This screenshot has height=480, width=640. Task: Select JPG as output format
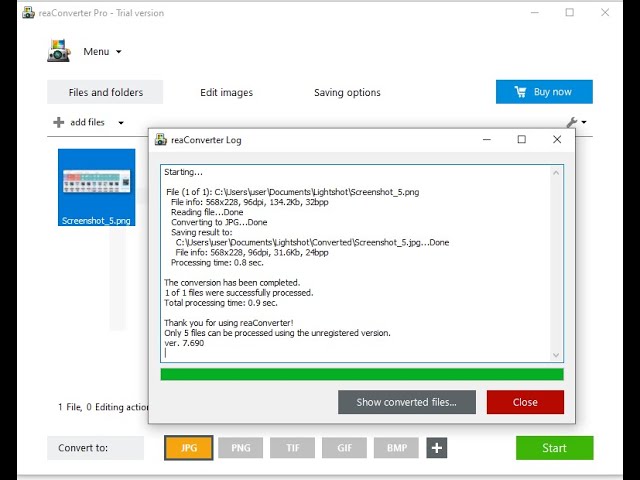point(188,448)
